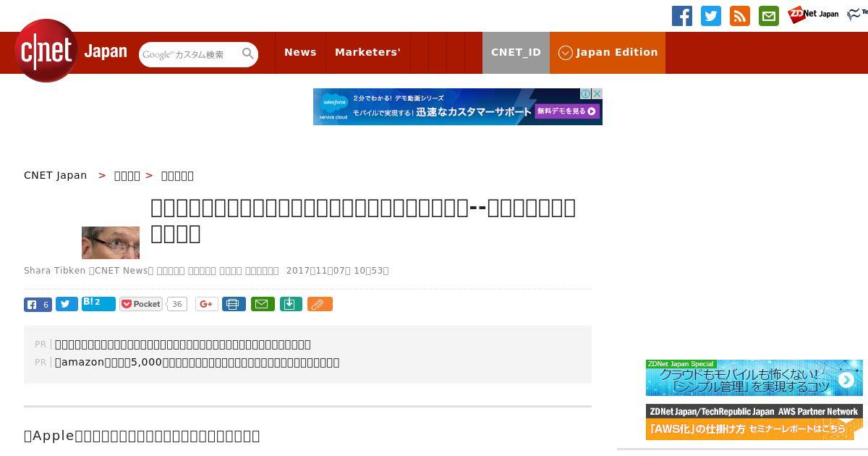Image resolution: width=868 pixels, height=456 pixels.
Task: Click the teal download-arrow icon
Action: [291, 304]
